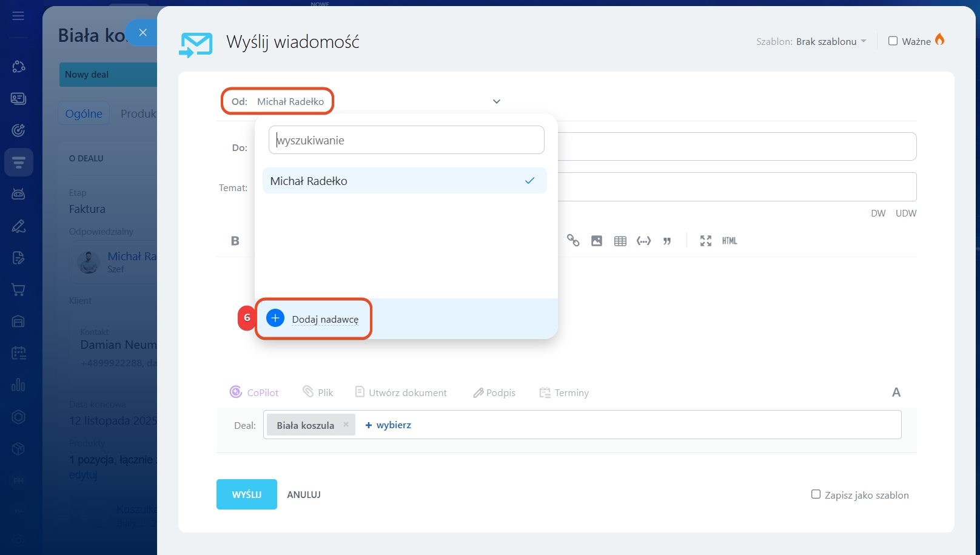This screenshot has height=555, width=980.
Task: Collapse the sender dropdown chevron
Action: [x=497, y=101]
